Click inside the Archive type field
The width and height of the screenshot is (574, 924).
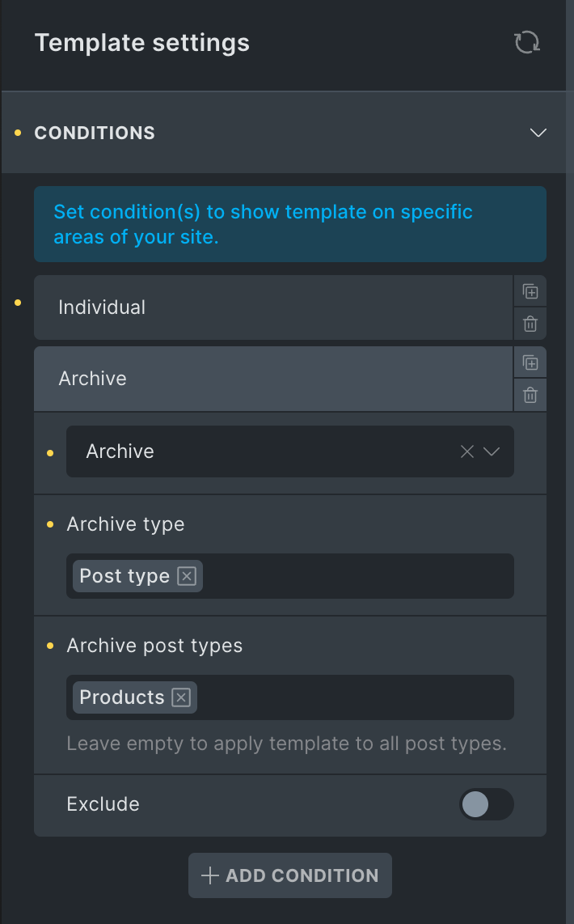coord(356,576)
